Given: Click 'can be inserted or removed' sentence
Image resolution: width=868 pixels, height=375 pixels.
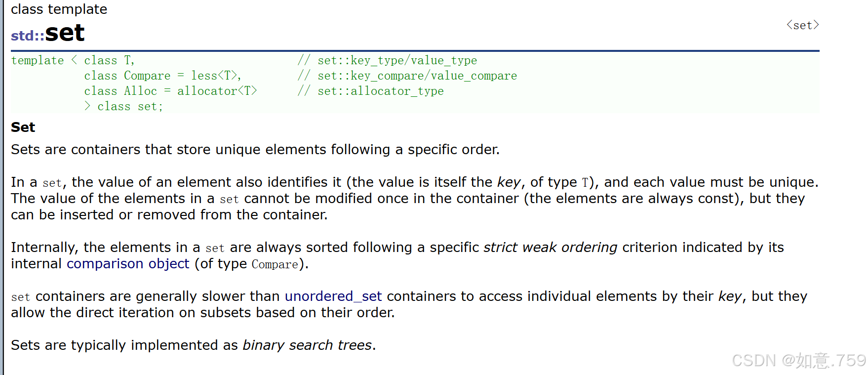Looking at the screenshot, I should pyautogui.click(x=169, y=215).
